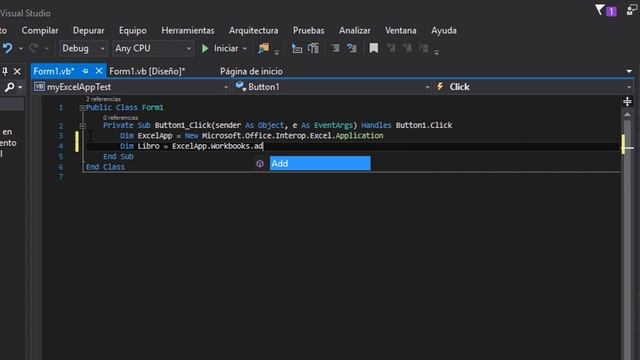Collapse the Public Class Form1 region
The height and width of the screenshot is (360, 640).
(x=82, y=108)
